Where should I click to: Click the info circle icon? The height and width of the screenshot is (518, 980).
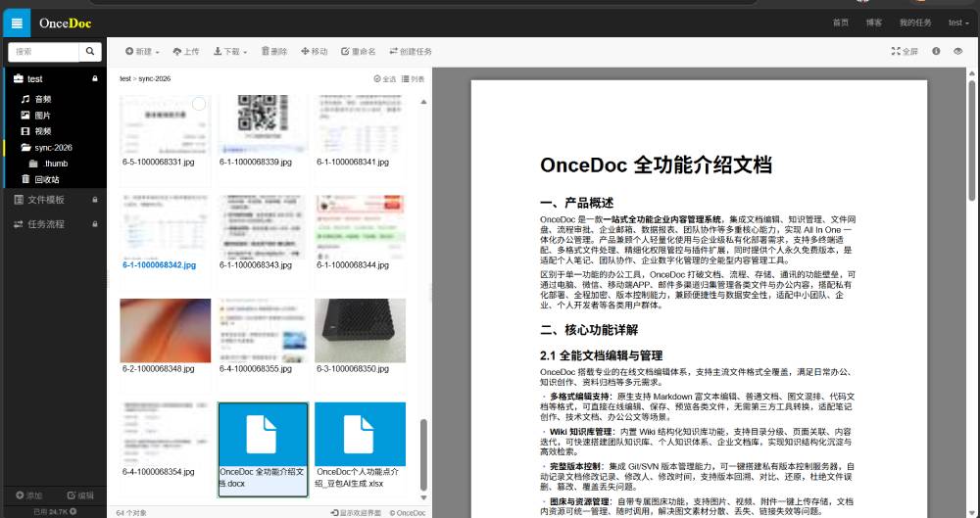point(936,51)
